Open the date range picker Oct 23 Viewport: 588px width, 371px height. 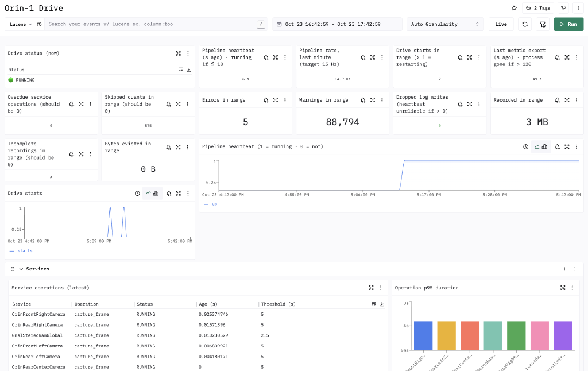pyautogui.click(x=337, y=24)
